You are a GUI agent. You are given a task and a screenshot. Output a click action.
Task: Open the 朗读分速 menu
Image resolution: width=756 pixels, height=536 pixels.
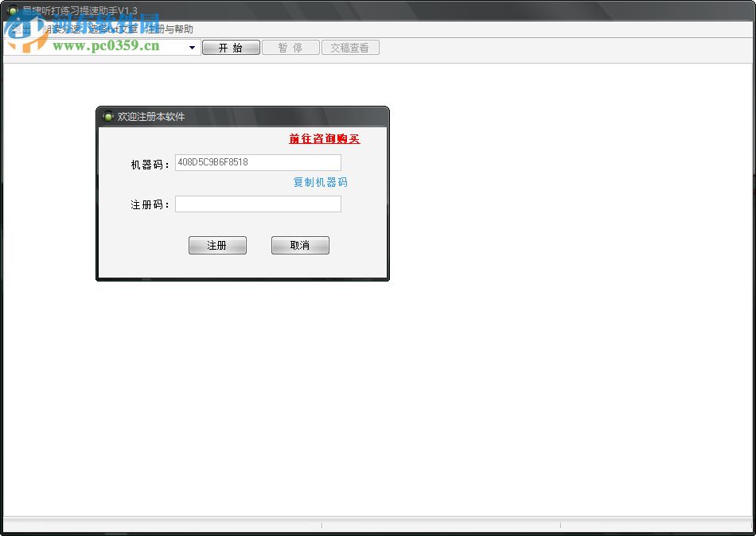tap(64, 29)
